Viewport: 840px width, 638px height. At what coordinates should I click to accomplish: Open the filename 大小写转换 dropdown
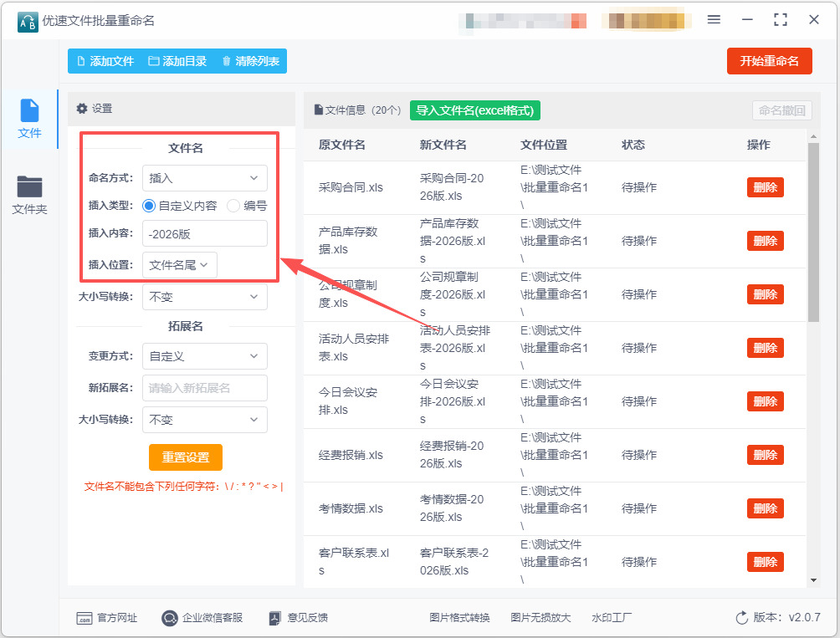pyautogui.click(x=205, y=297)
